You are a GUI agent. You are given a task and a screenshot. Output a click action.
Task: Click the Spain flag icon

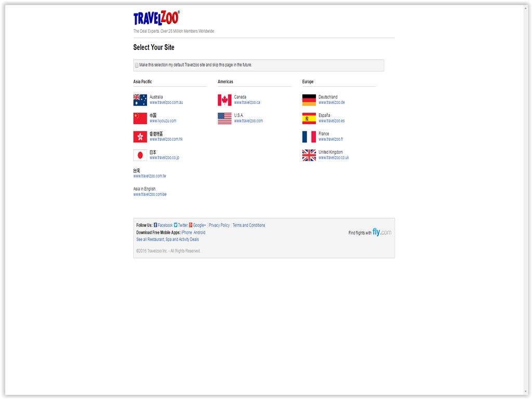point(309,118)
